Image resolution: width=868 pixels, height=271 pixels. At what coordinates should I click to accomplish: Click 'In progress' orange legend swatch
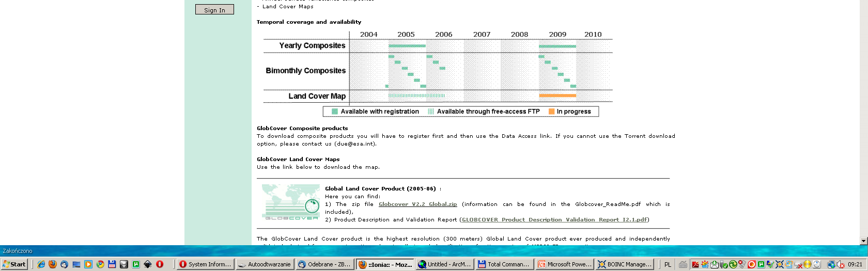tap(552, 111)
